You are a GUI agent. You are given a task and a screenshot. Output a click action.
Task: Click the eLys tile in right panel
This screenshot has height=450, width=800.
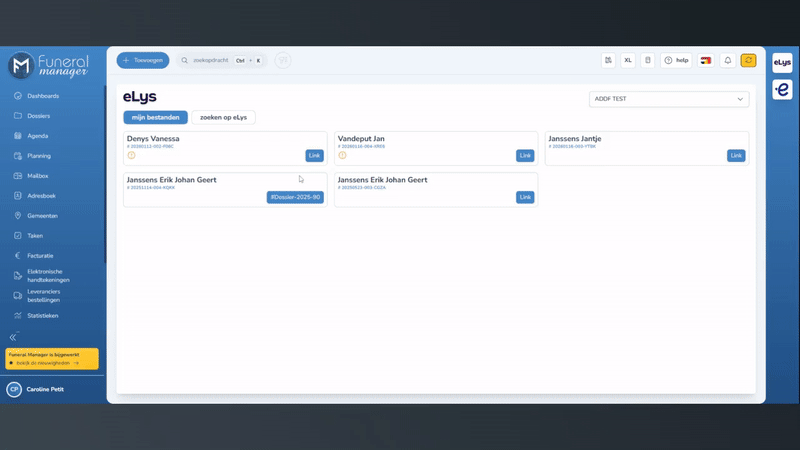pos(782,63)
